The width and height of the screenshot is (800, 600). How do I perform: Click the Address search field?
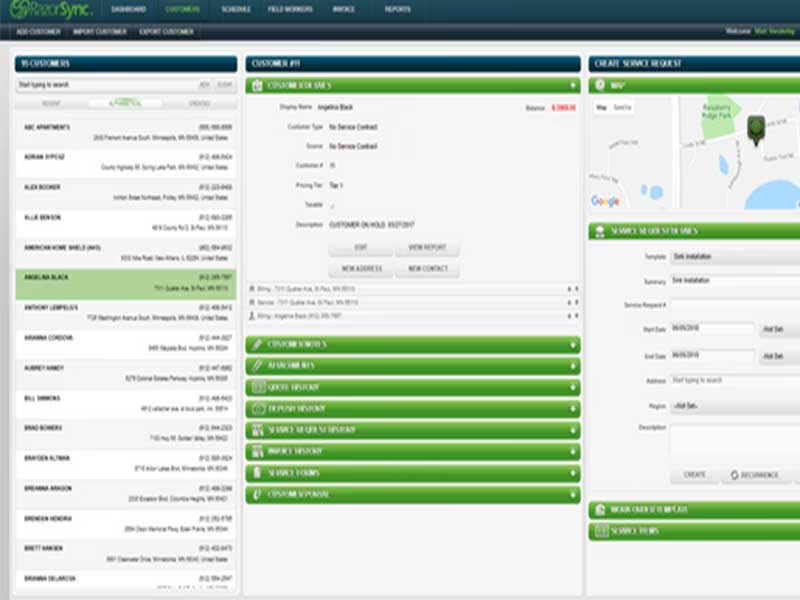[735, 381]
